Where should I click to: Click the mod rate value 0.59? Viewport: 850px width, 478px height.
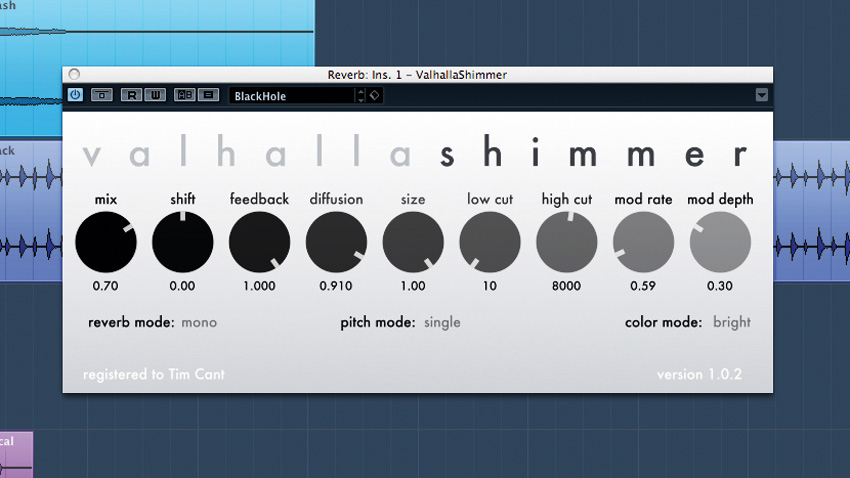pos(643,286)
